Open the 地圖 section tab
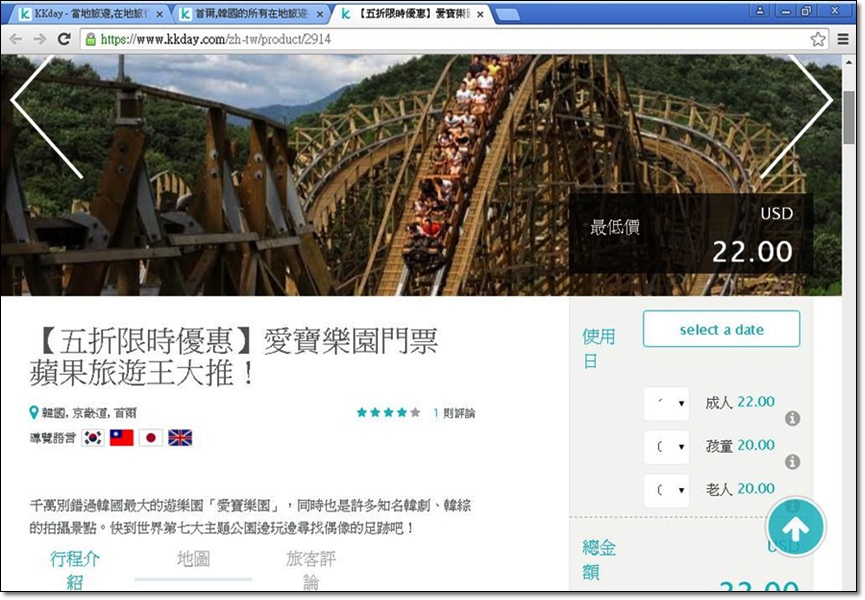This screenshot has height=600, width=865. point(193,559)
